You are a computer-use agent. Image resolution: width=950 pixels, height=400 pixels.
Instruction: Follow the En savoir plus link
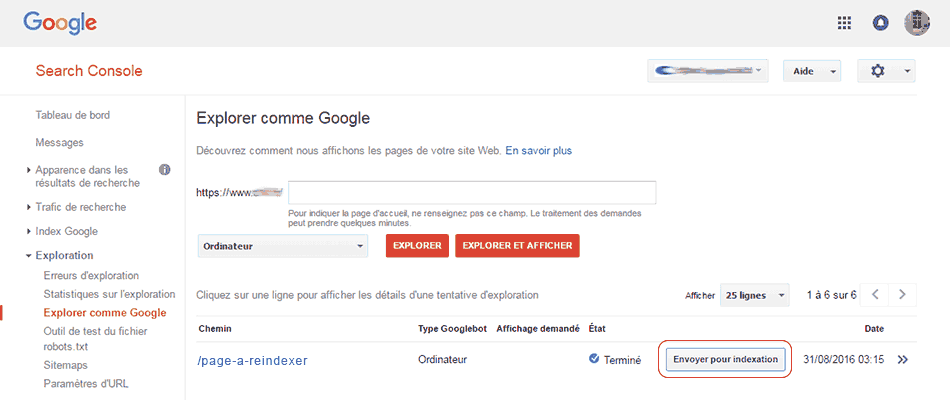[x=539, y=150]
